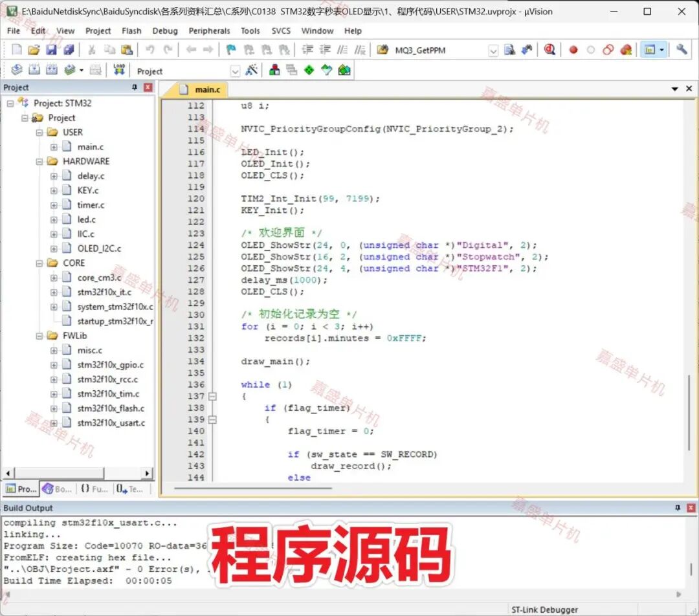
Task: Select KEY.c in the project tree
Action: [x=88, y=191]
